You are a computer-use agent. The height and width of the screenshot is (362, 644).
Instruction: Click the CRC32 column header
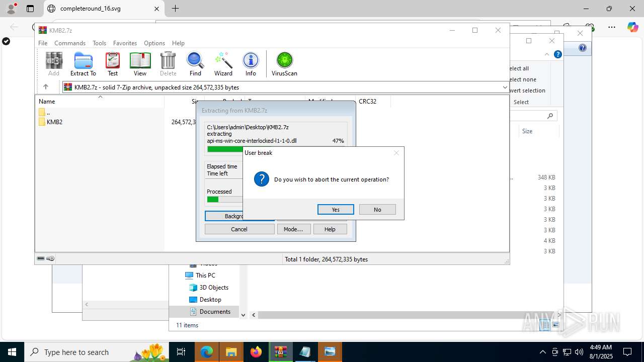pyautogui.click(x=372, y=101)
